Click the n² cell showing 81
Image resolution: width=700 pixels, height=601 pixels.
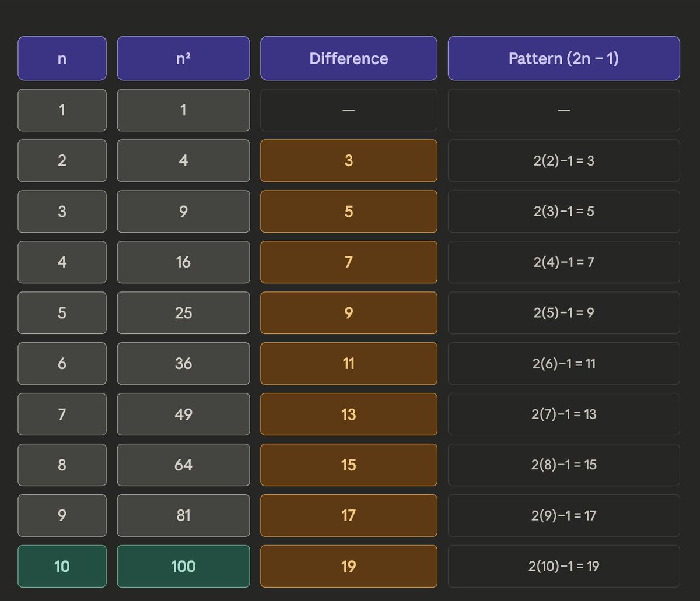183,515
